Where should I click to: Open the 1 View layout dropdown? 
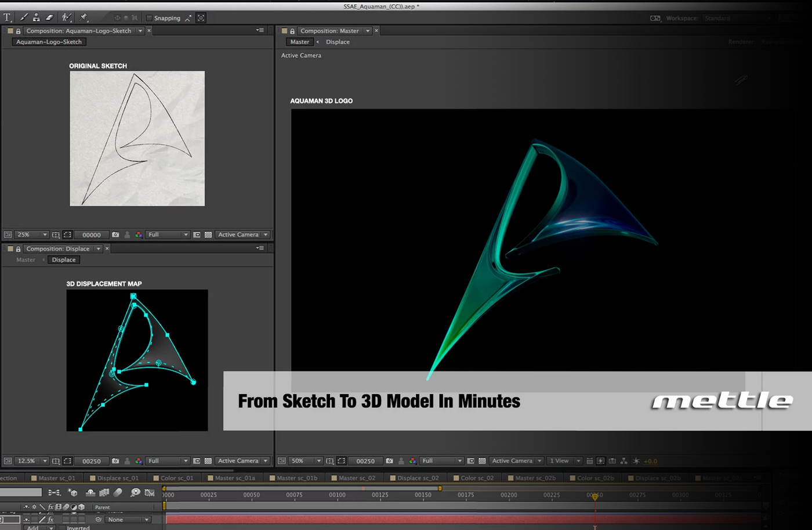pyautogui.click(x=565, y=461)
